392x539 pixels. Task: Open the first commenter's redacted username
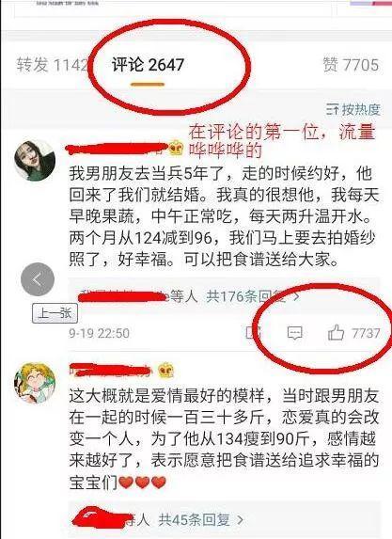click(117, 149)
